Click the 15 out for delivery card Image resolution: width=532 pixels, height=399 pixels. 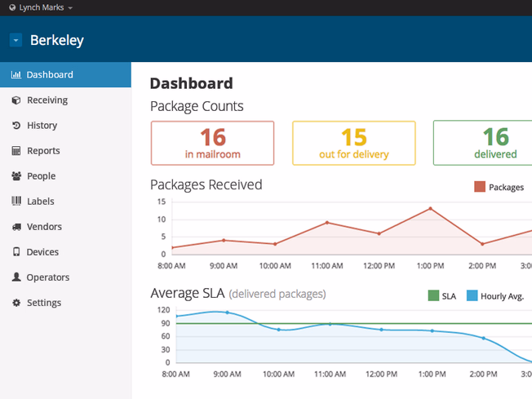coord(354,143)
